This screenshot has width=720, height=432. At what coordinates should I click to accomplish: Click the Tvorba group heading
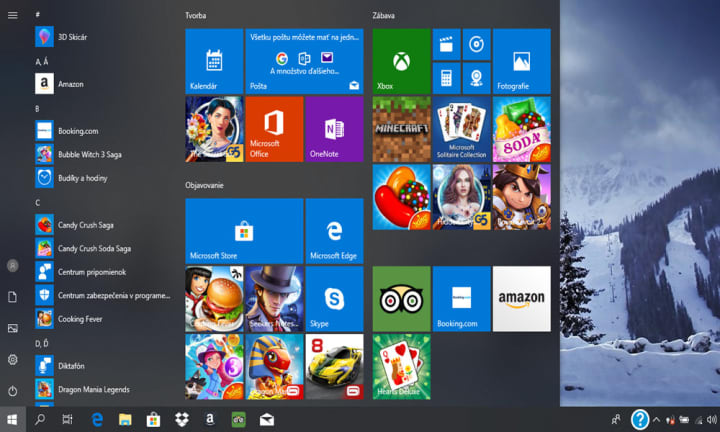click(x=196, y=15)
